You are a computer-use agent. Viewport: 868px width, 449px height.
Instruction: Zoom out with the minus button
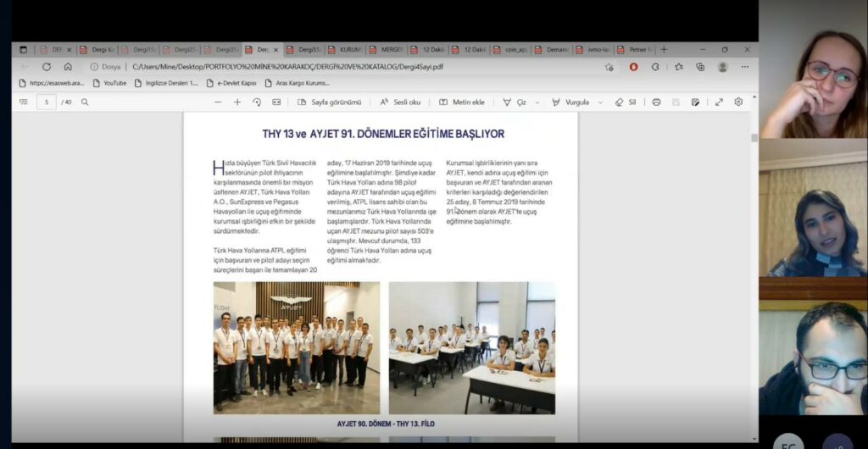tap(218, 103)
